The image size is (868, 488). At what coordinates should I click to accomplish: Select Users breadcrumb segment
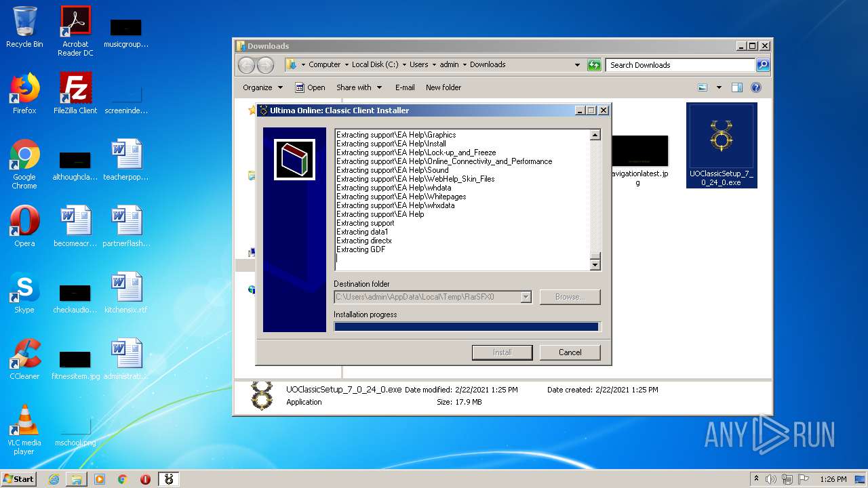click(418, 65)
